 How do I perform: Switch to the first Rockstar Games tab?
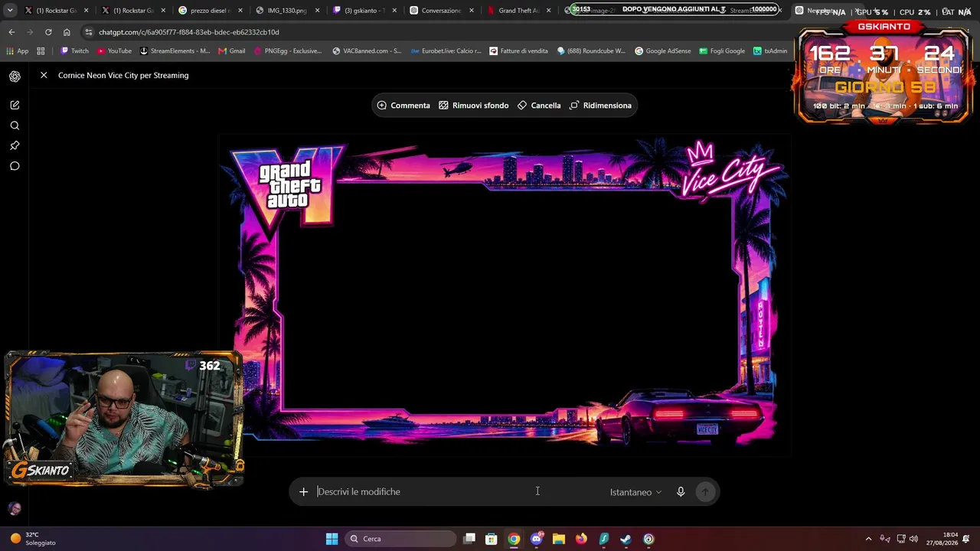pyautogui.click(x=56, y=11)
